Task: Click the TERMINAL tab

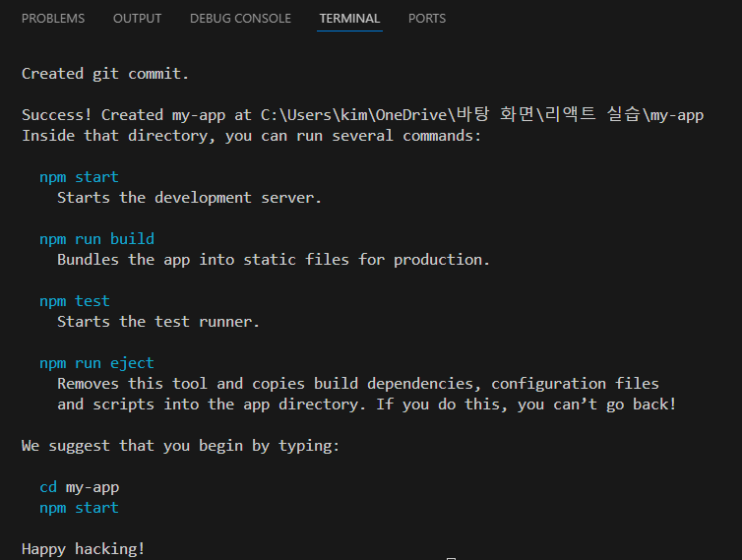Action: click(x=349, y=19)
